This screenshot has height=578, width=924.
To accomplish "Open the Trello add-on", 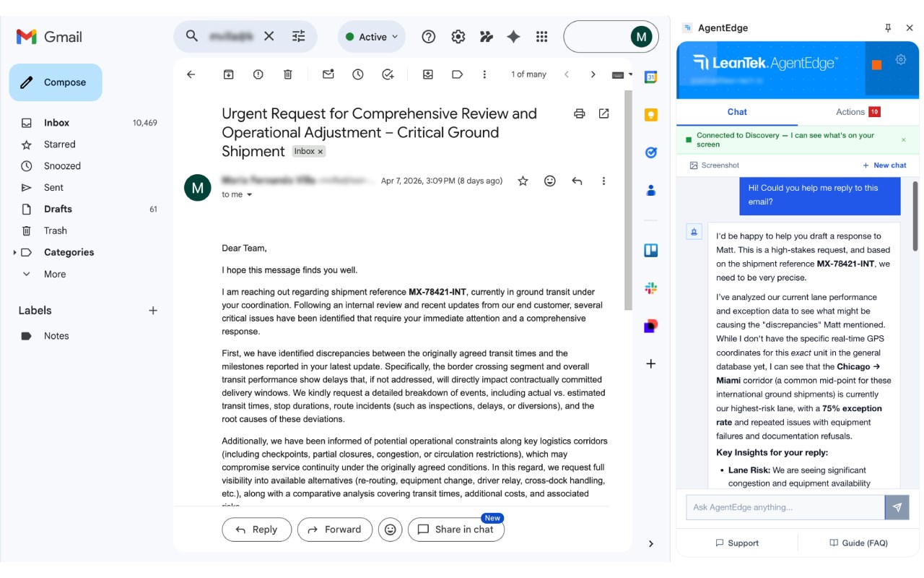I will click(651, 251).
